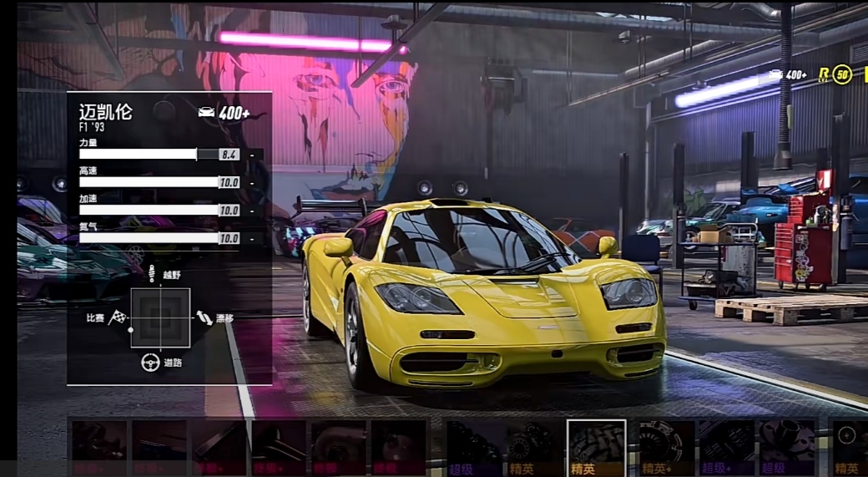Click the 越野 off-road suspension icon

click(152, 274)
